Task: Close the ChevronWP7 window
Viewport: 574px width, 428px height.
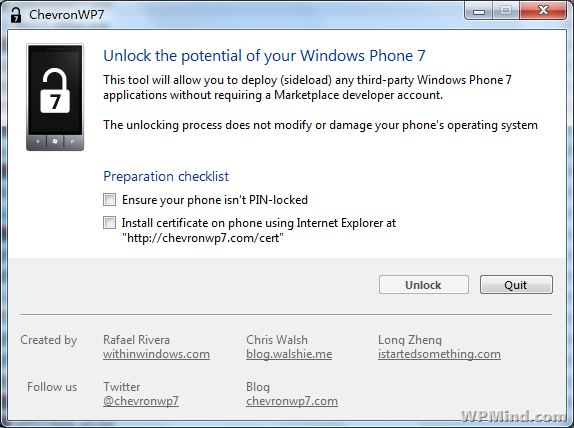Action: tap(543, 11)
